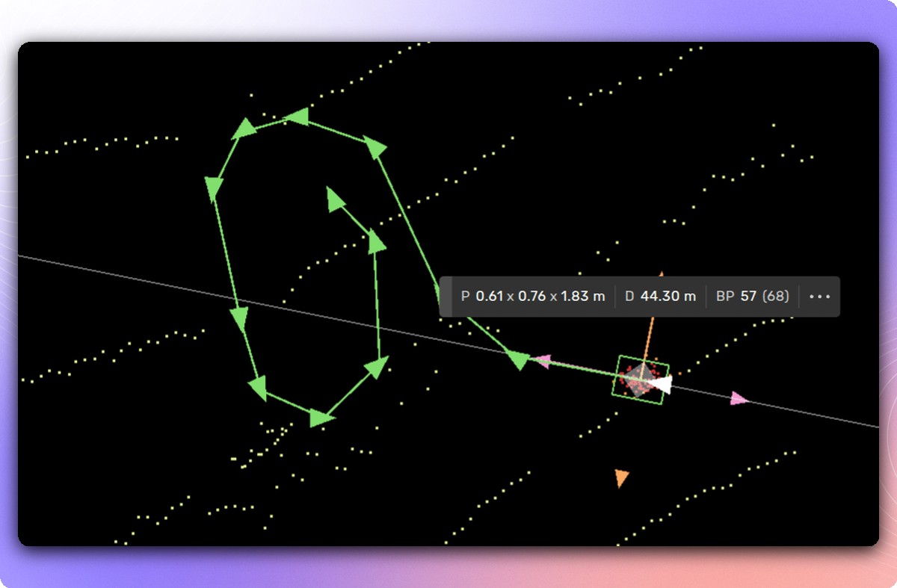Select the pink arrow touching the green keyframe

[543, 362]
